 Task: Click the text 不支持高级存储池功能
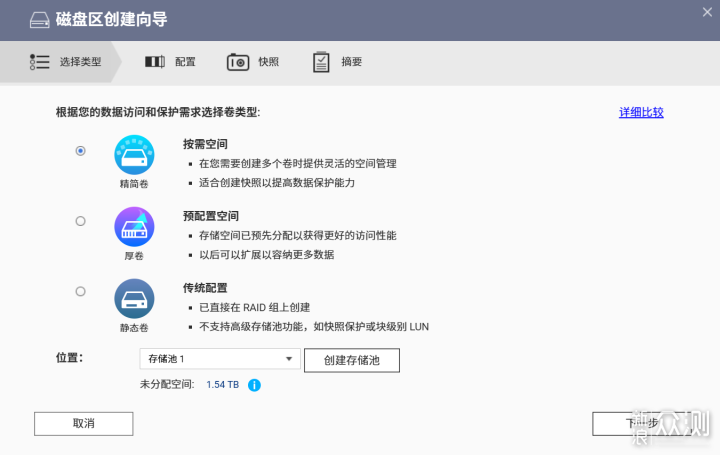tap(251, 326)
